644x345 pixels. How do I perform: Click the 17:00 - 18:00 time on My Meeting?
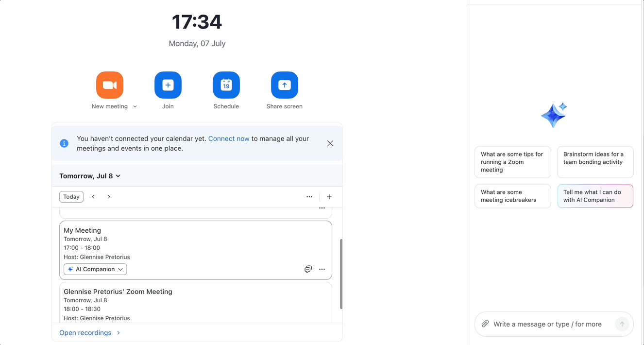click(x=82, y=248)
